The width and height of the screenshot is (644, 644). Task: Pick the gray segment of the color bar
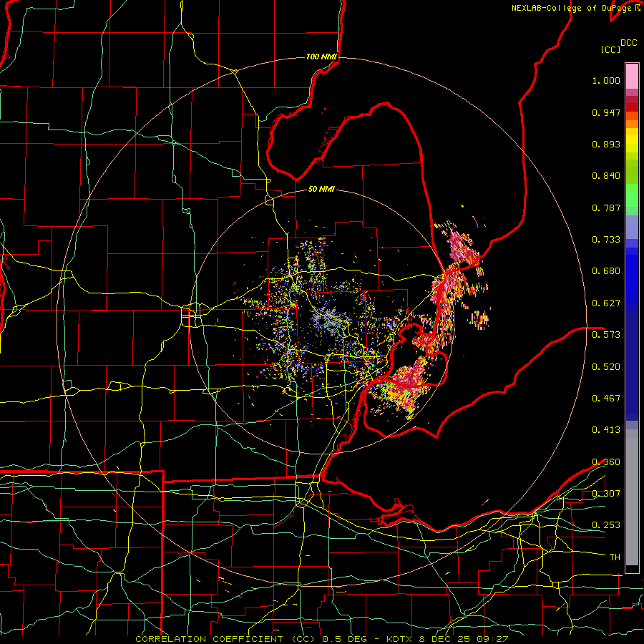632,497
